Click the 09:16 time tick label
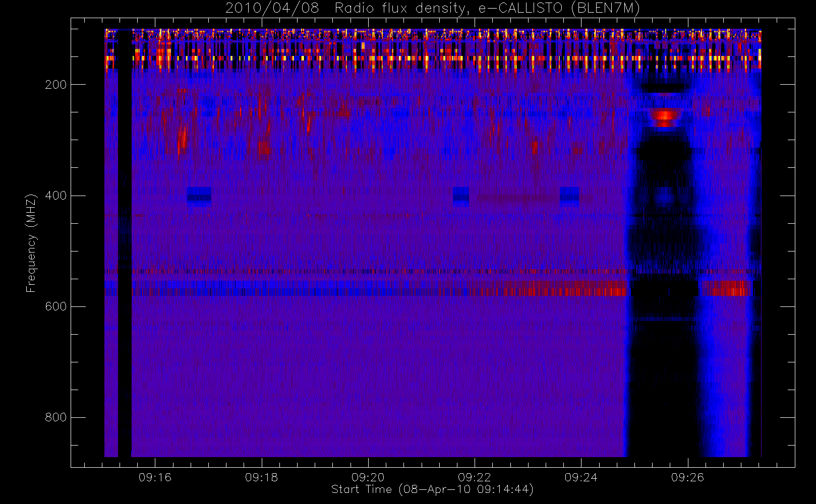This screenshot has width=816, height=504. tap(155, 477)
